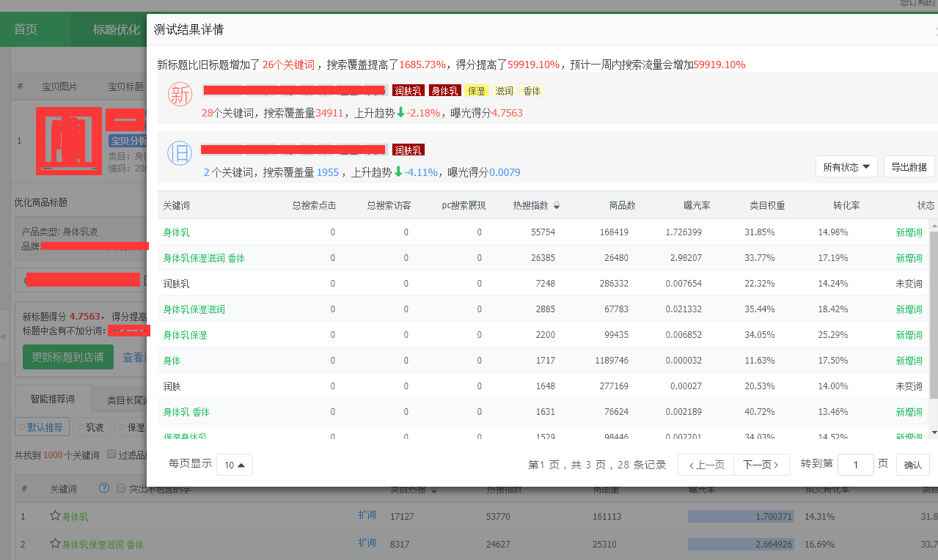Click the page number input field
Viewport: 938px width, 560px height.
click(855, 465)
